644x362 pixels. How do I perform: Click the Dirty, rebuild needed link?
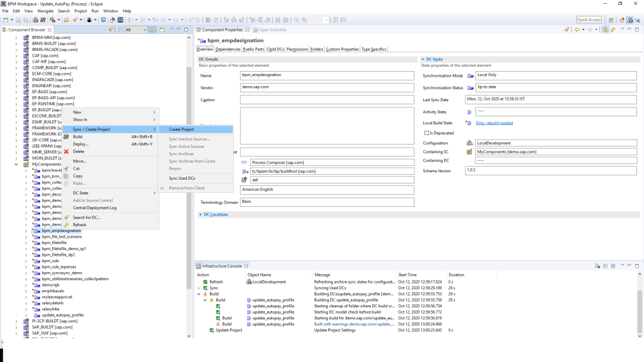(x=494, y=123)
